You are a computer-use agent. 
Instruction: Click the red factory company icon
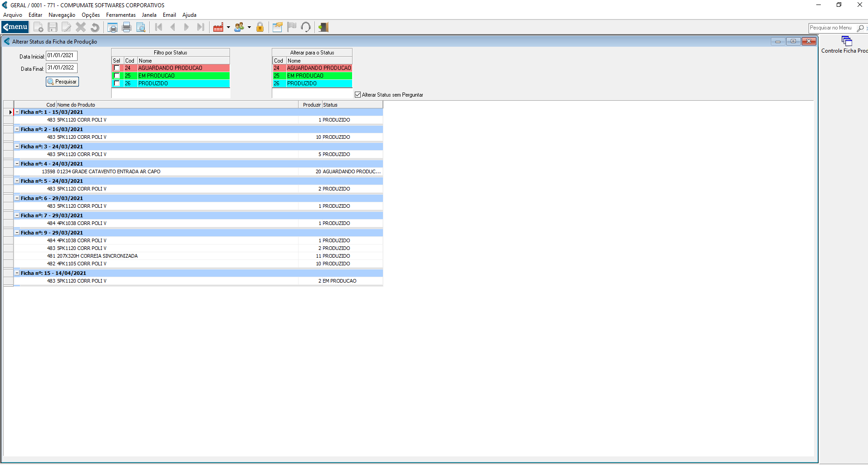click(x=218, y=27)
